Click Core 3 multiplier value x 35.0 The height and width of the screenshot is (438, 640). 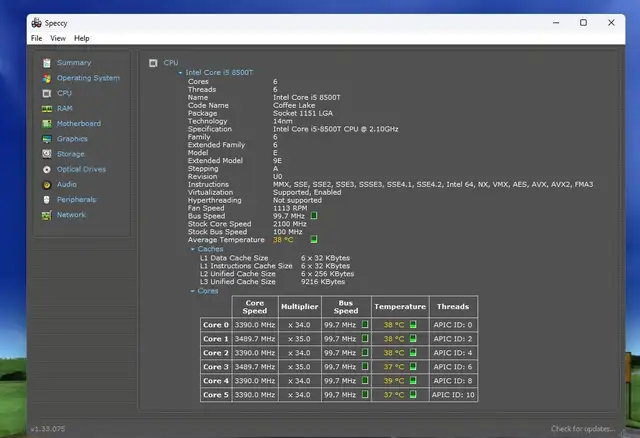pyautogui.click(x=299, y=367)
